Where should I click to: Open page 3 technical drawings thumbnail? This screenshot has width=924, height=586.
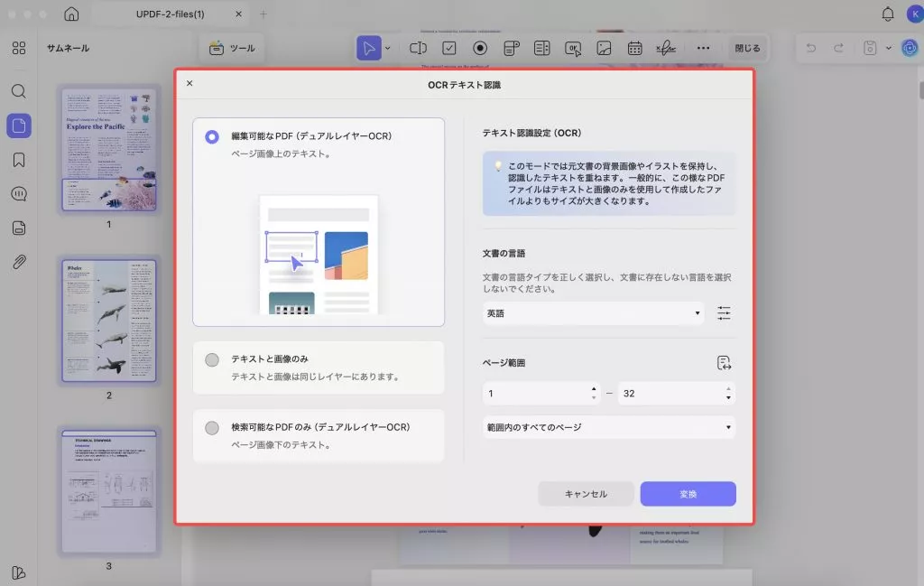point(109,492)
